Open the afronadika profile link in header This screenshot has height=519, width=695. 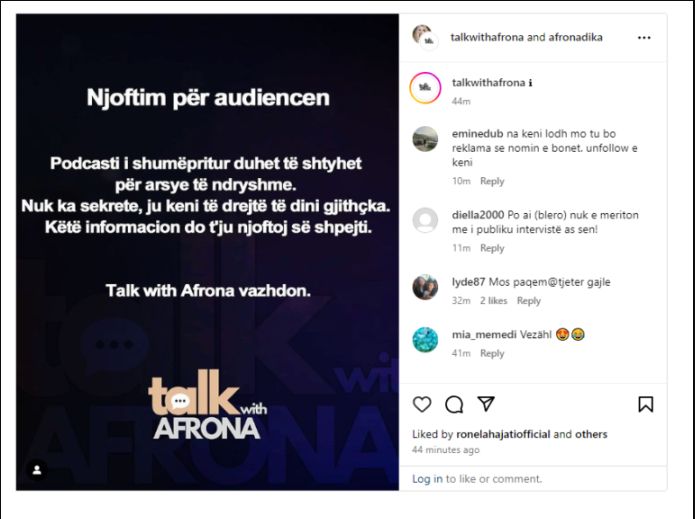click(x=575, y=37)
